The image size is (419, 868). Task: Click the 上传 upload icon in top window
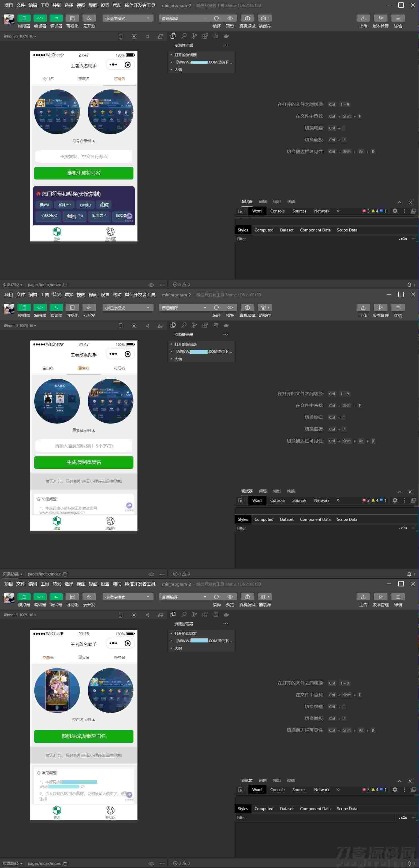(363, 18)
